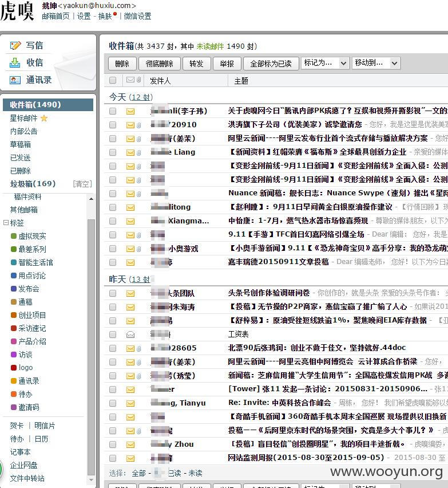The height and width of the screenshot is (488, 448).
Task: Check the 嘉丰瑞德20150911 email checkbox
Action: pyautogui.click(x=113, y=262)
